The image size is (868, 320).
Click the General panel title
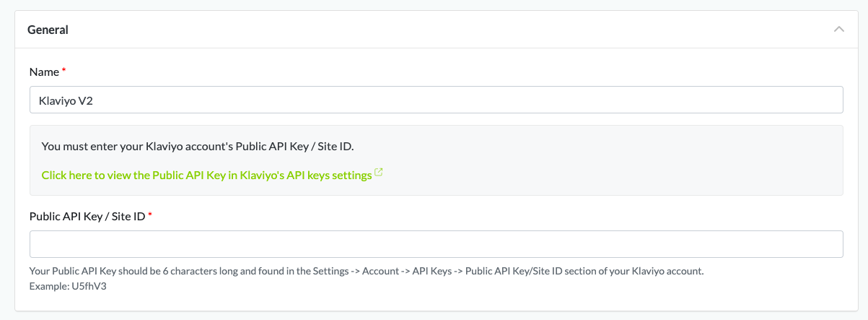[x=48, y=30]
